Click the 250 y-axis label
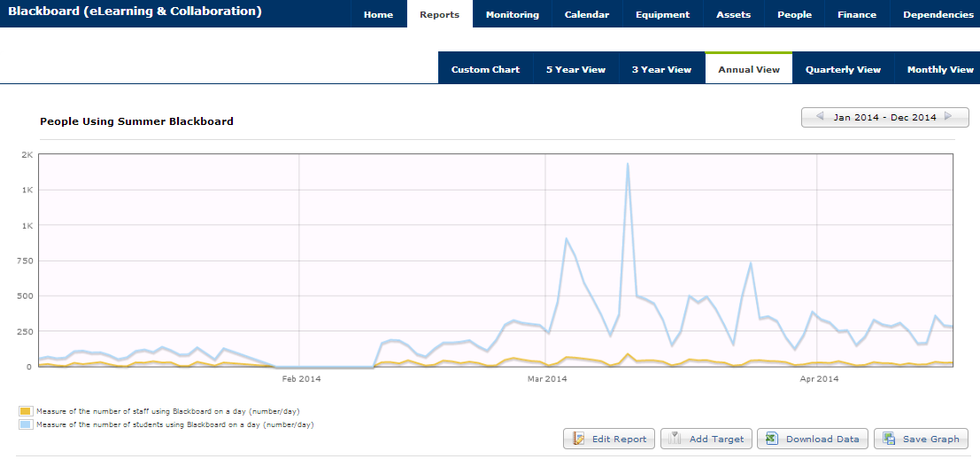Screen dimensions: 980x459 pos(25,331)
